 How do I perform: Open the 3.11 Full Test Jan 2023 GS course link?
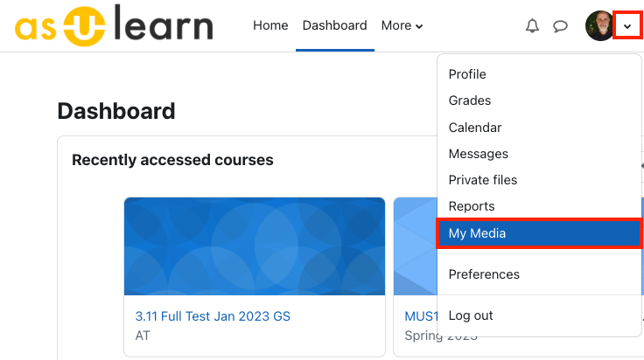coord(213,316)
